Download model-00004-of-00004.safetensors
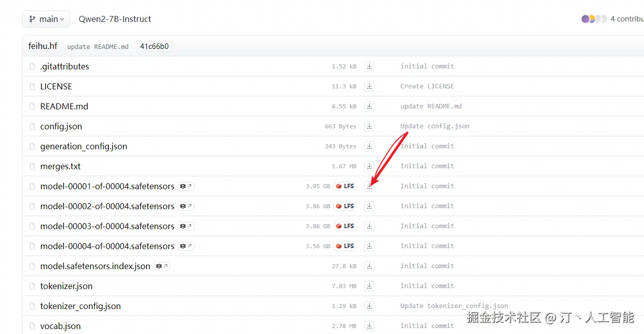644x334 pixels. point(369,246)
